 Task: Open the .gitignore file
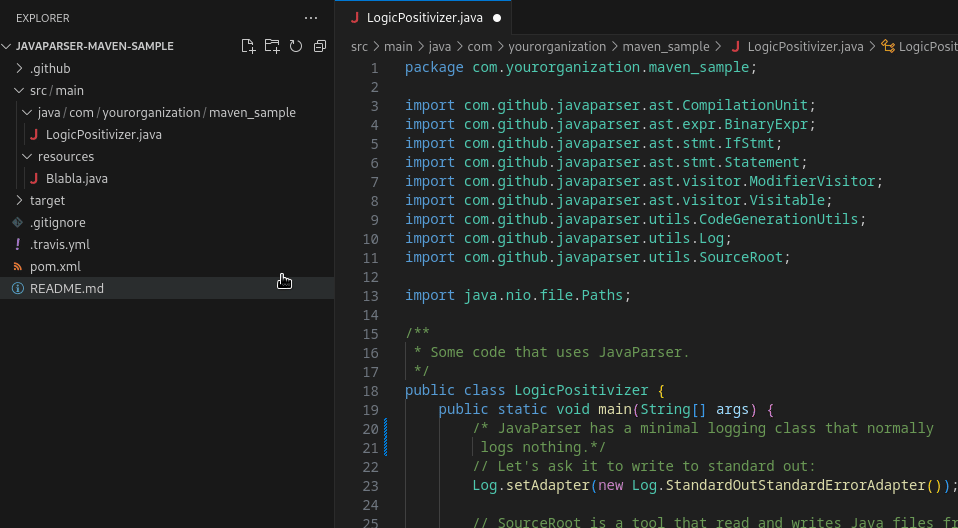tap(57, 223)
